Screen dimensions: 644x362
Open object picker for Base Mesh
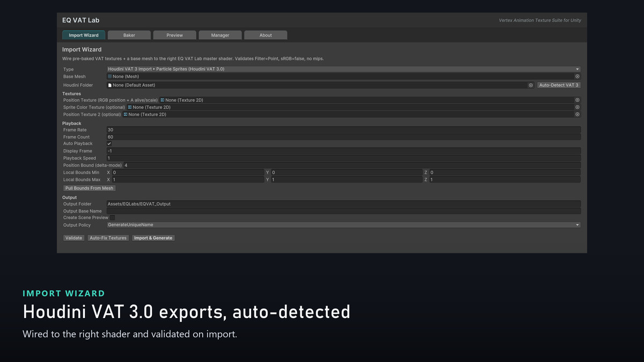(577, 77)
